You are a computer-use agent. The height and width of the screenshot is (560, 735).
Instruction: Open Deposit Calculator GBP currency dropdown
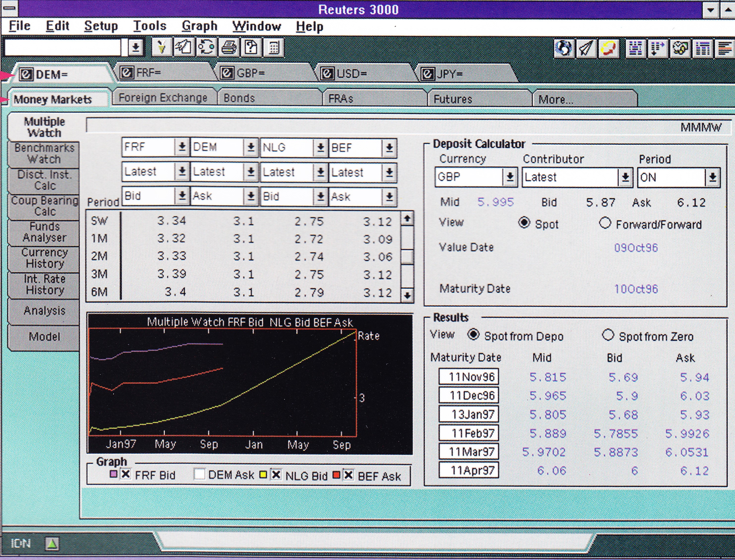(510, 177)
